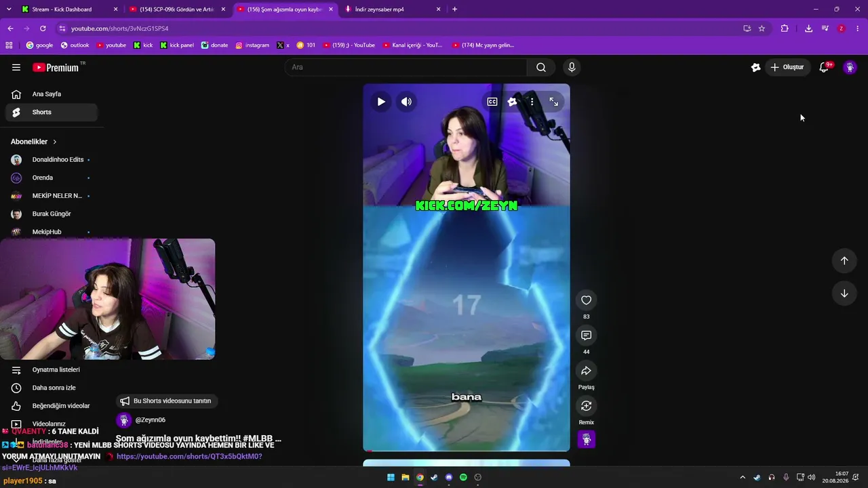Open the @Zeynn06 channel link
Viewport: 868px width, 488px height.
coord(151,420)
